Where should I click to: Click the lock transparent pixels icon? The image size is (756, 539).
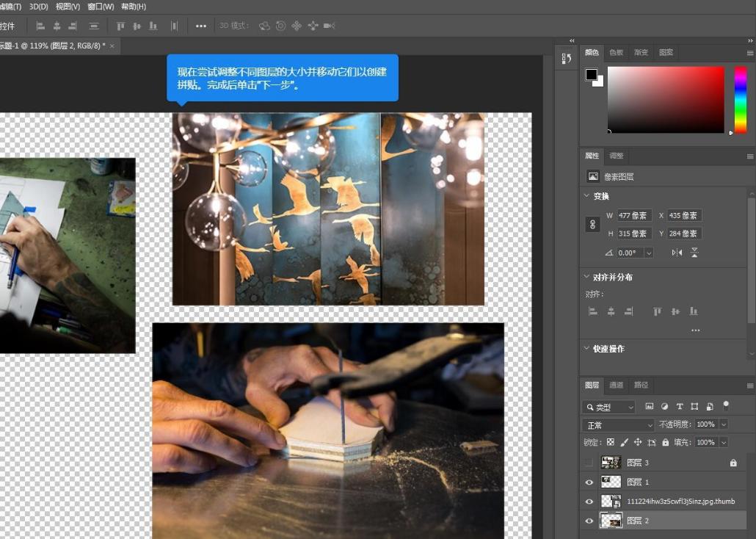point(611,442)
